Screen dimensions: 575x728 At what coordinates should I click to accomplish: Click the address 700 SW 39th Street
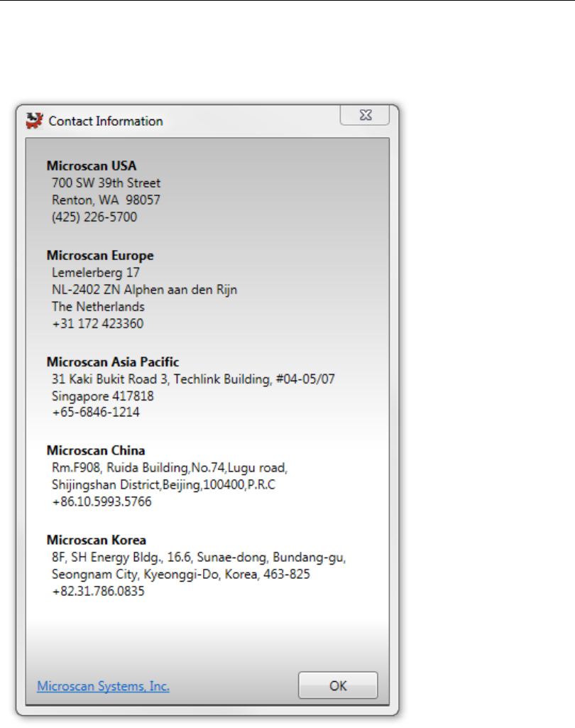106,183
